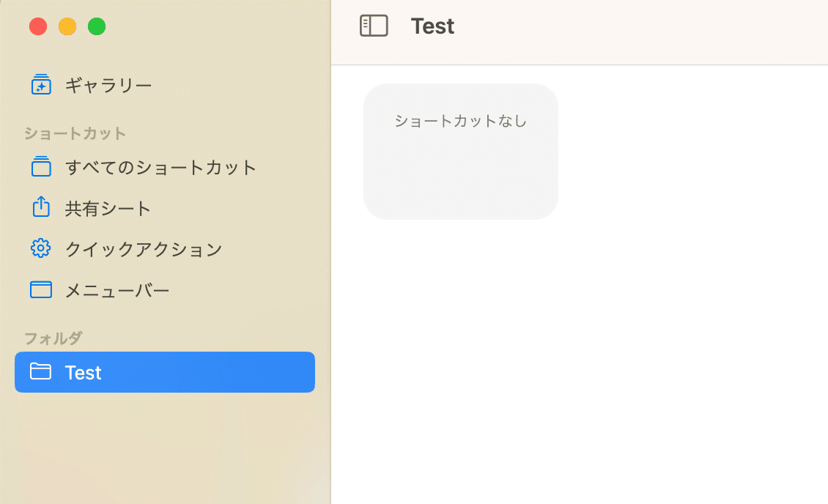This screenshot has width=828, height=504.
Task: Click the All Shortcuts stack icon
Action: click(41, 167)
